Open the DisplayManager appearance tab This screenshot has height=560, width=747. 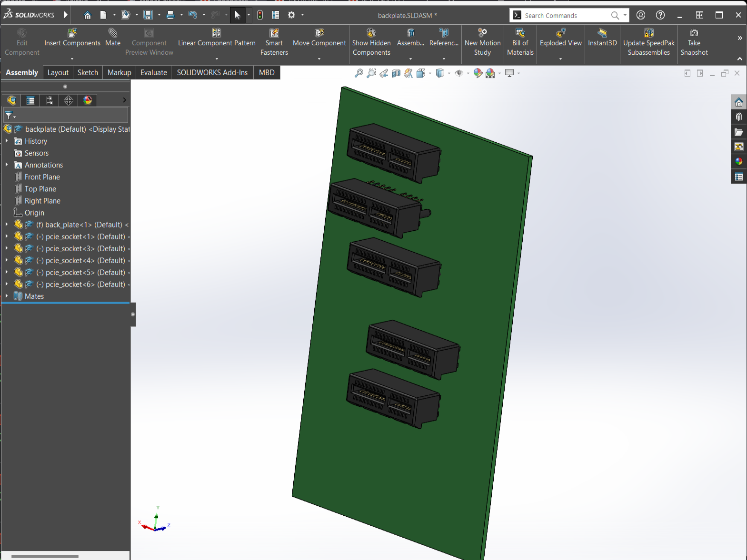click(x=88, y=100)
